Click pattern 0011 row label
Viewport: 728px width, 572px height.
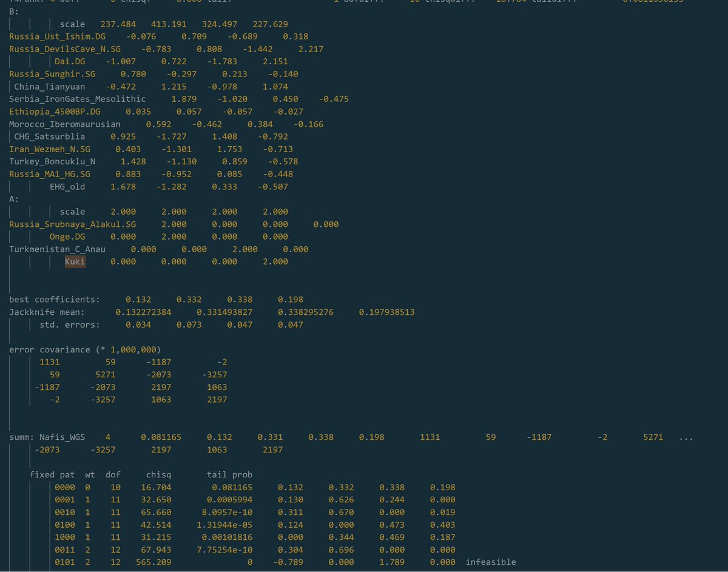point(65,550)
